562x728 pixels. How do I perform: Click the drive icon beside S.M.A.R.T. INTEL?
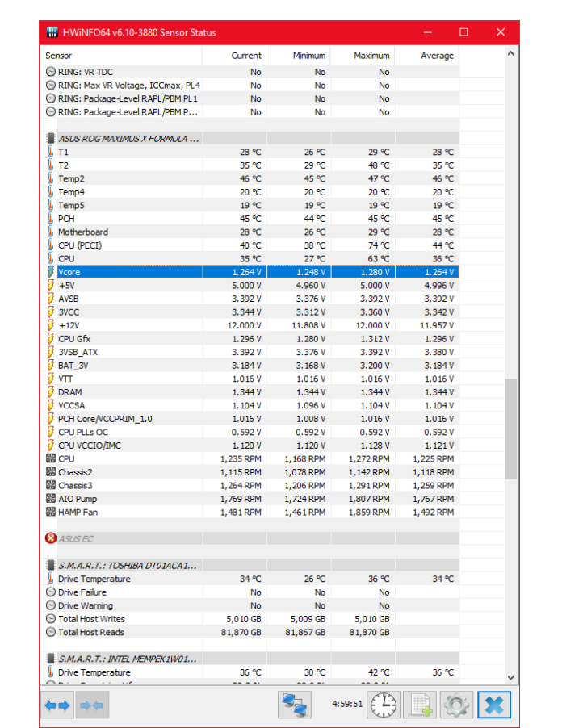point(51,659)
